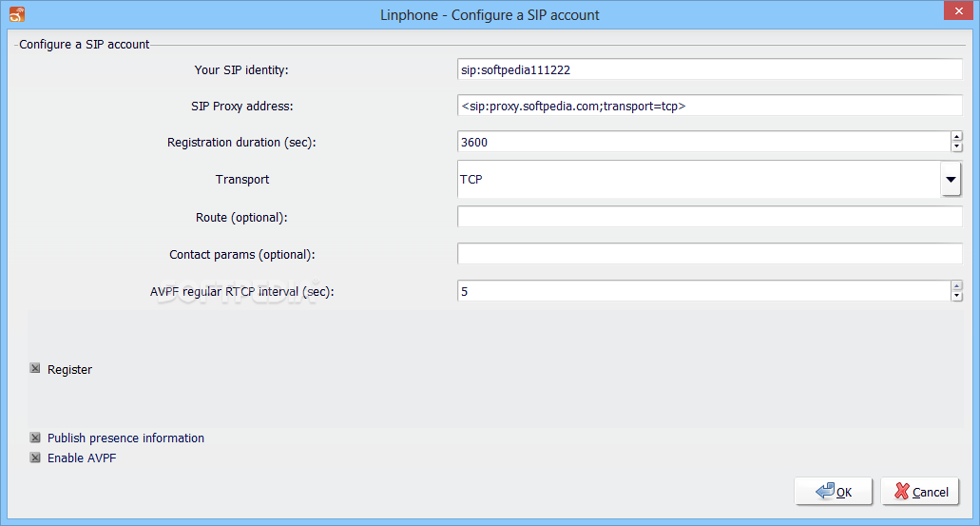This screenshot has height=526, width=980.
Task: Click the 'Configure a SIP account' group title
Action: (x=85, y=45)
